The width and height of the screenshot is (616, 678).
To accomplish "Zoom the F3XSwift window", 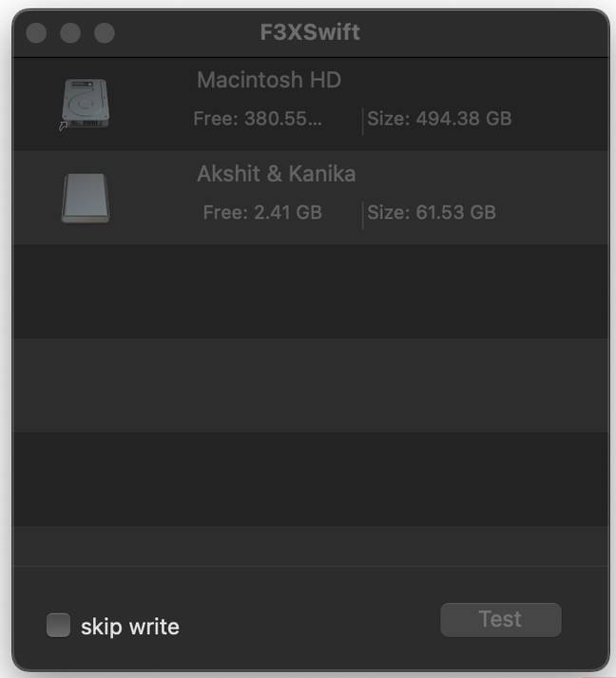I will (x=105, y=33).
